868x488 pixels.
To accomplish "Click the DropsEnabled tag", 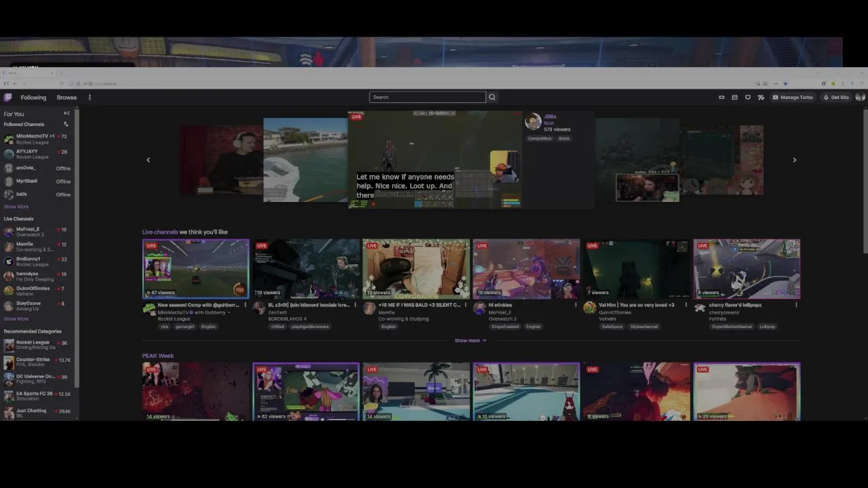I will coord(505,327).
